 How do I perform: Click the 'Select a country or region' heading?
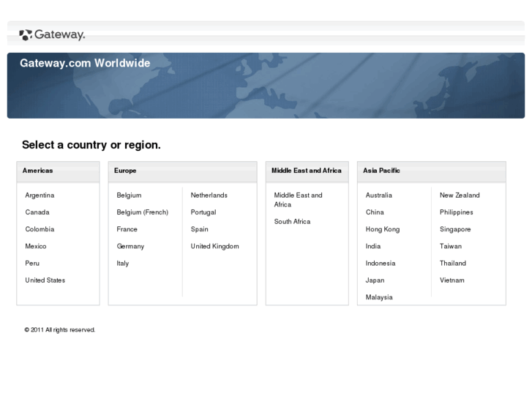91,145
